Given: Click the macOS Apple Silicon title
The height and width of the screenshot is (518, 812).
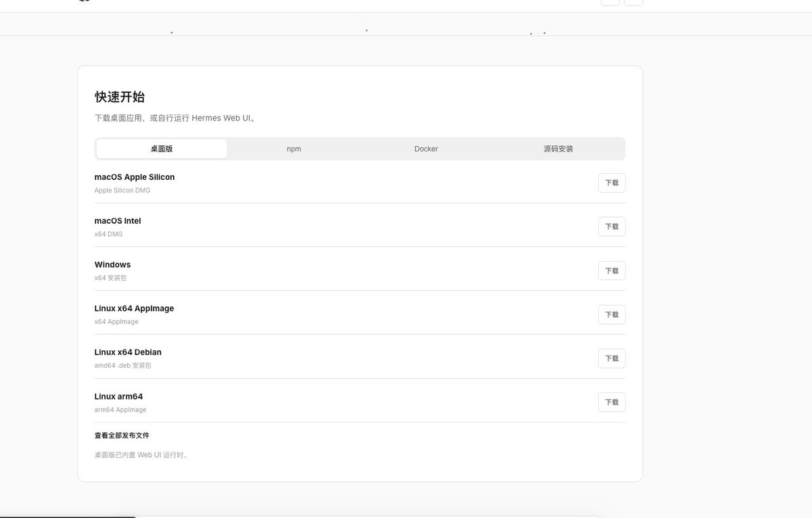Looking at the screenshot, I should pos(135,177).
